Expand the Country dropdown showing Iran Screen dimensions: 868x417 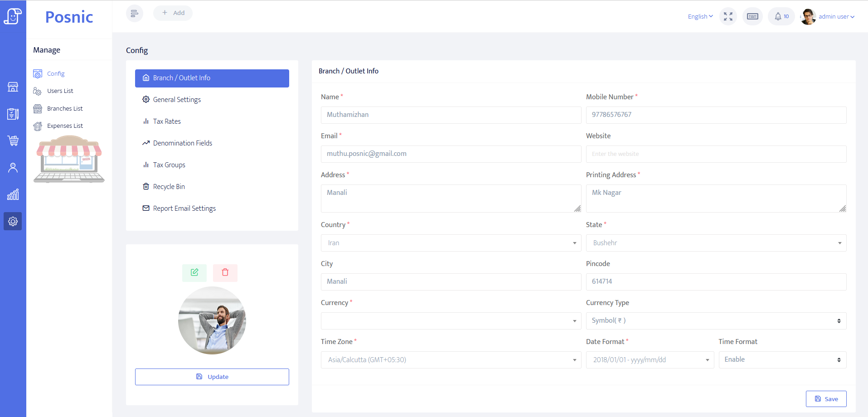[x=451, y=243]
